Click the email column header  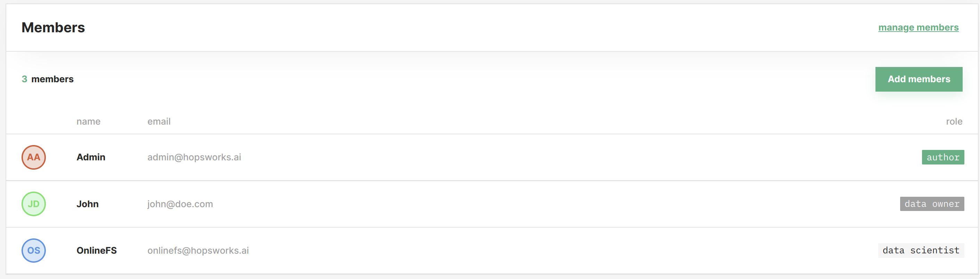click(x=159, y=122)
